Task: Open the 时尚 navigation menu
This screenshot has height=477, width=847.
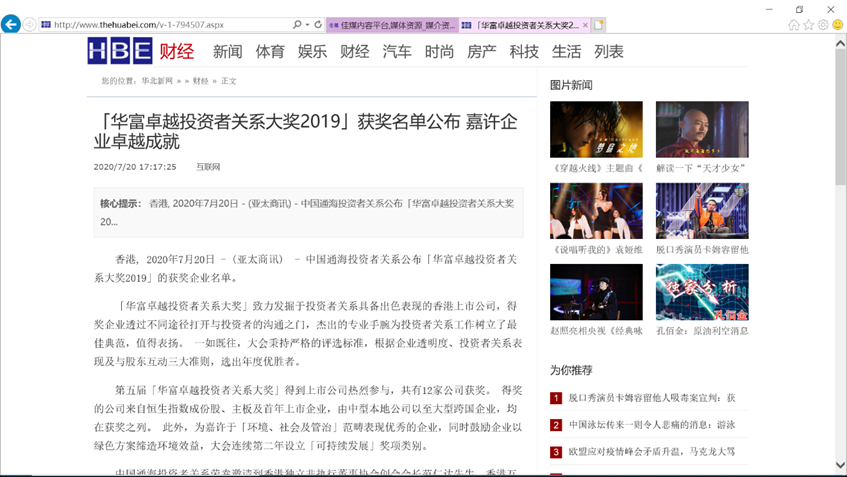Action: click(439, 52)
